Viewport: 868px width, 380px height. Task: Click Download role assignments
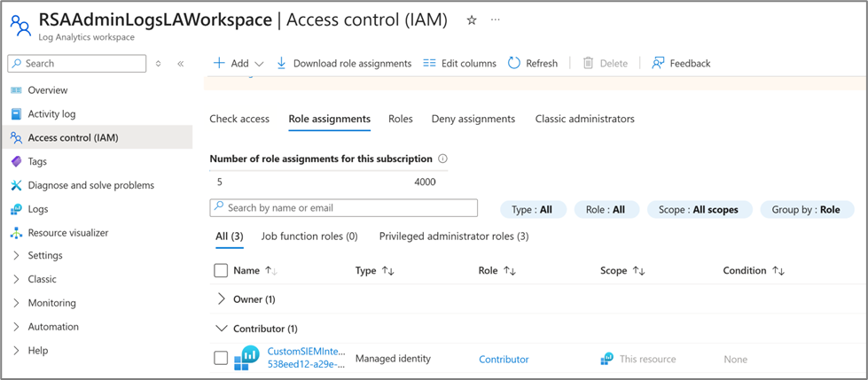pyautogui.click(x=344, y=63)
